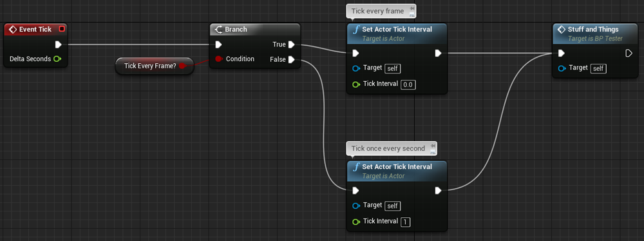Viewport: 644px width, 241px height.
Task: Select the lower Set Actor Tick Interval header
Action: tap(397, 171)
